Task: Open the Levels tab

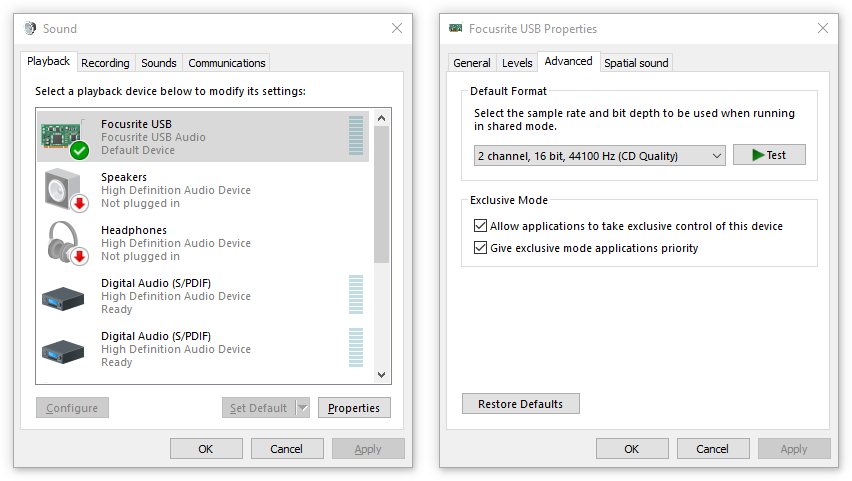Action: click(517, 63)
